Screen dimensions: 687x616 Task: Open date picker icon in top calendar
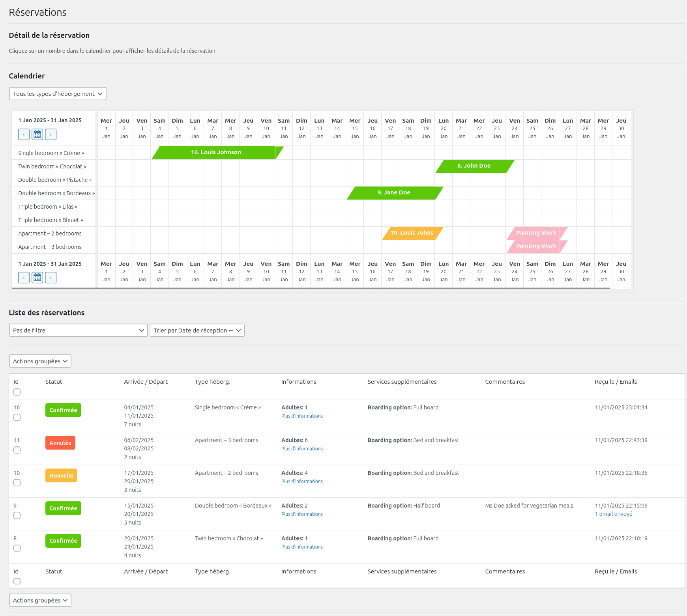37,134
